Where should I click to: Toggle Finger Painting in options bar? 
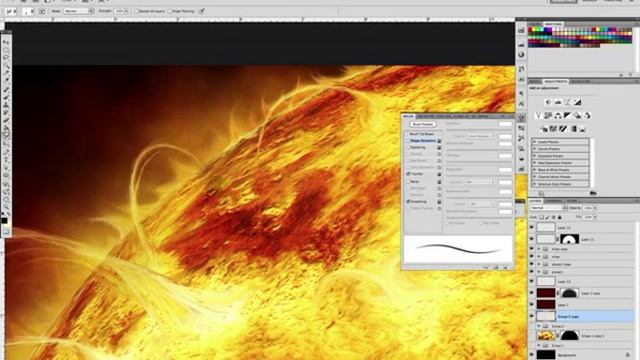click(x=170, y=11)
